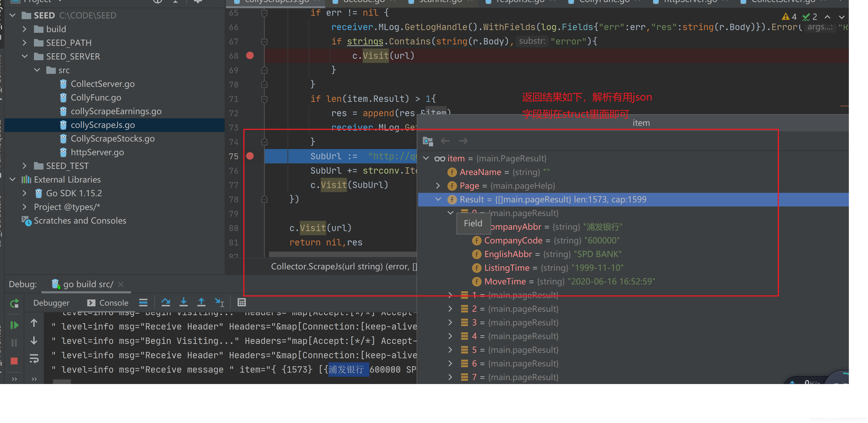Image resolution: width=868 pixels, height=423 pixels.
Task: Click the Step Into down-arrow icon
Action: 183,302
